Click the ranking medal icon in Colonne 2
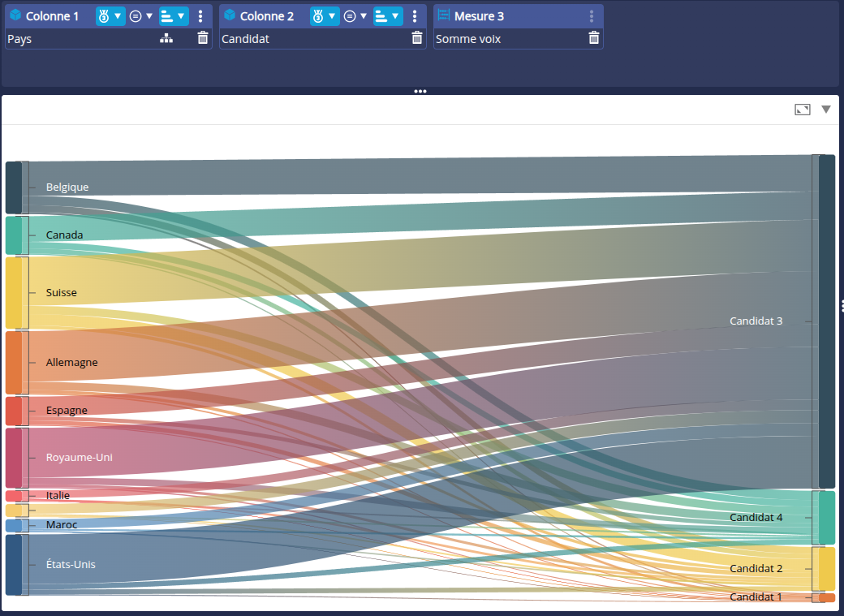This screenshot has height=616, width=844. 317,16
